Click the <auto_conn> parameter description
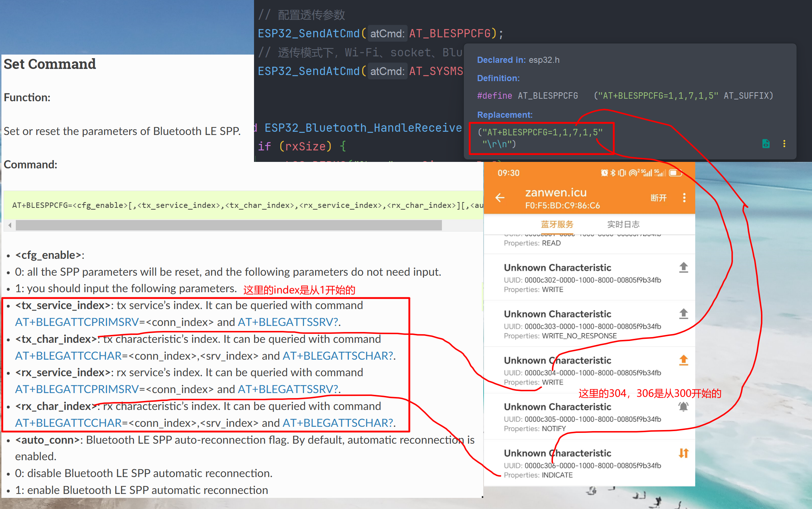Screen dimensions: 812x509 pyautogui.click(x=245, y=448)
